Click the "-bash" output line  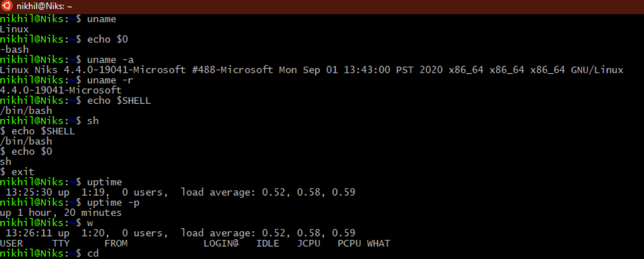(x=14, y=50)
